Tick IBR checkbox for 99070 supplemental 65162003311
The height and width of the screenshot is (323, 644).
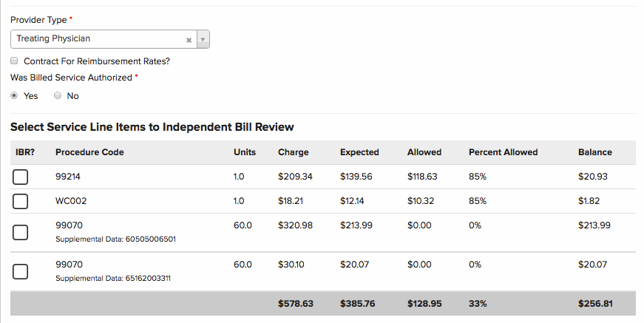click(x=21, y=271)
